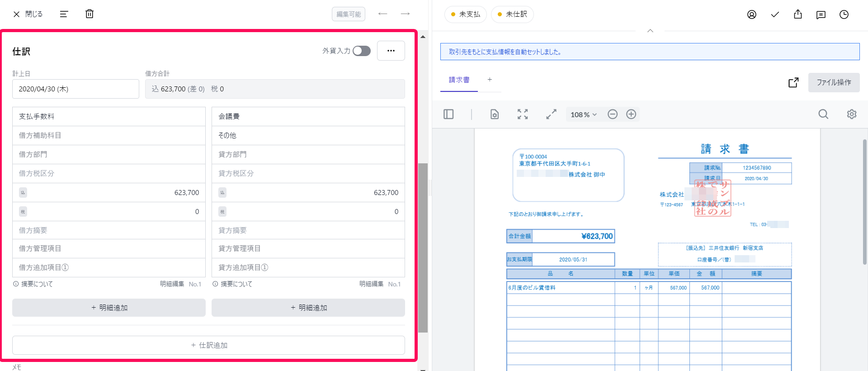Click the debit 税 amount icon
Viewport: 868px width, 371px height.
(x=23, y=211)
